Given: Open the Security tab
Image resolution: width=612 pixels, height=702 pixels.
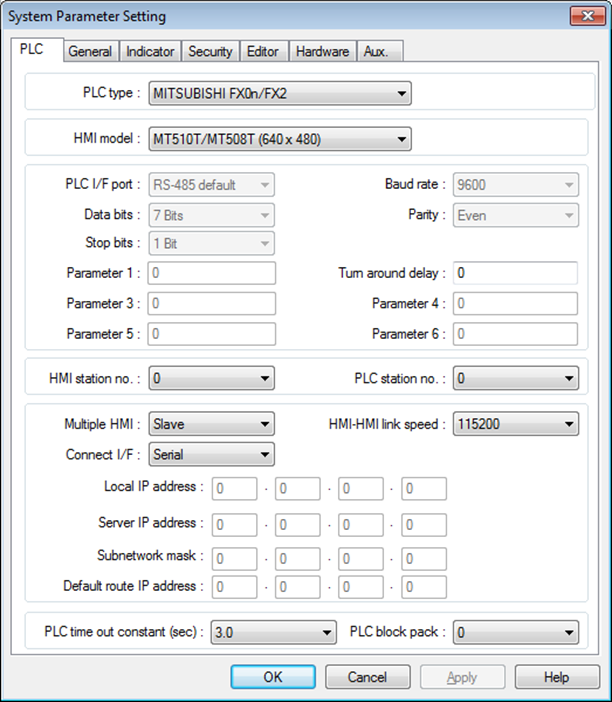Looking at the screenshot, I should point(210,51).
